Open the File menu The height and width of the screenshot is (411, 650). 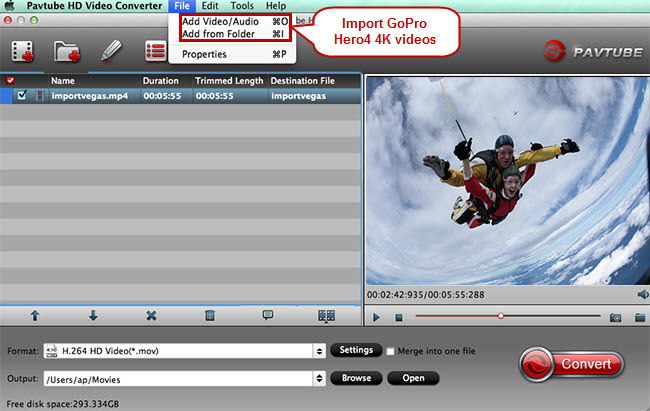[182, 6]
